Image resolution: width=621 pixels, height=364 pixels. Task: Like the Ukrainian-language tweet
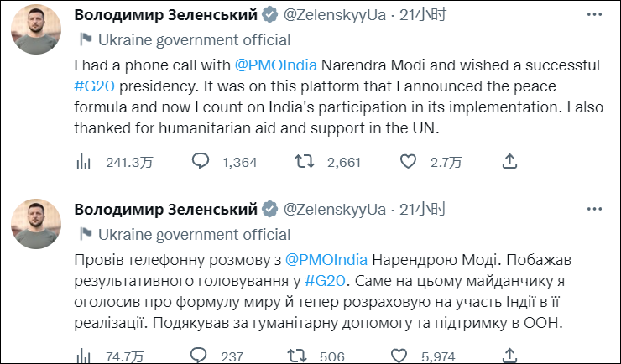(x=409, y=356)
